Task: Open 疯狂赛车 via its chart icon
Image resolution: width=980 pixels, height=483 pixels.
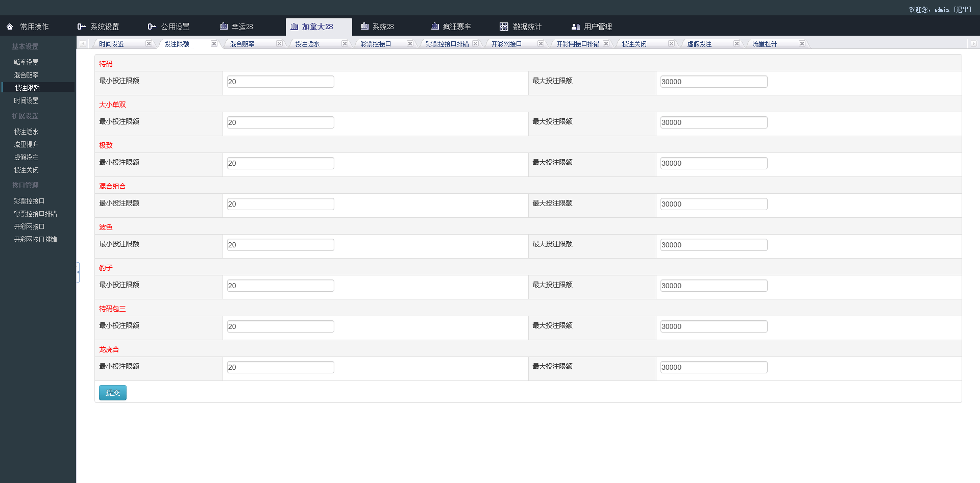Action: click(x=434, y=26)
